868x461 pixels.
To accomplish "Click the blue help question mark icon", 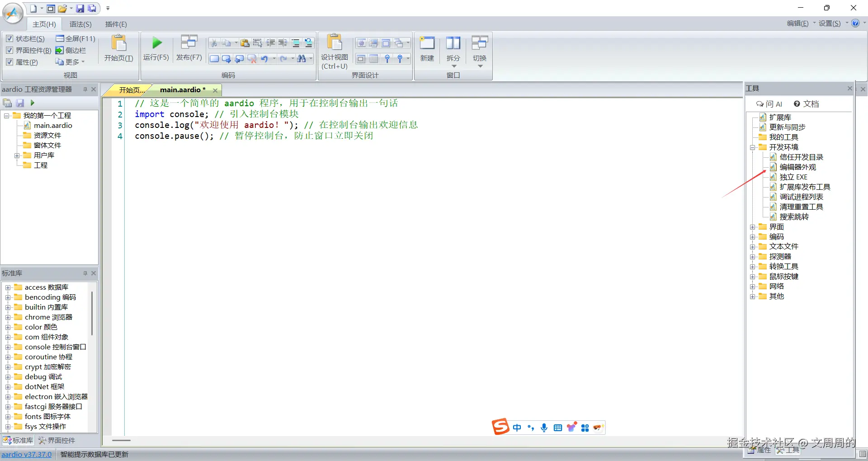I will (855, 23).
